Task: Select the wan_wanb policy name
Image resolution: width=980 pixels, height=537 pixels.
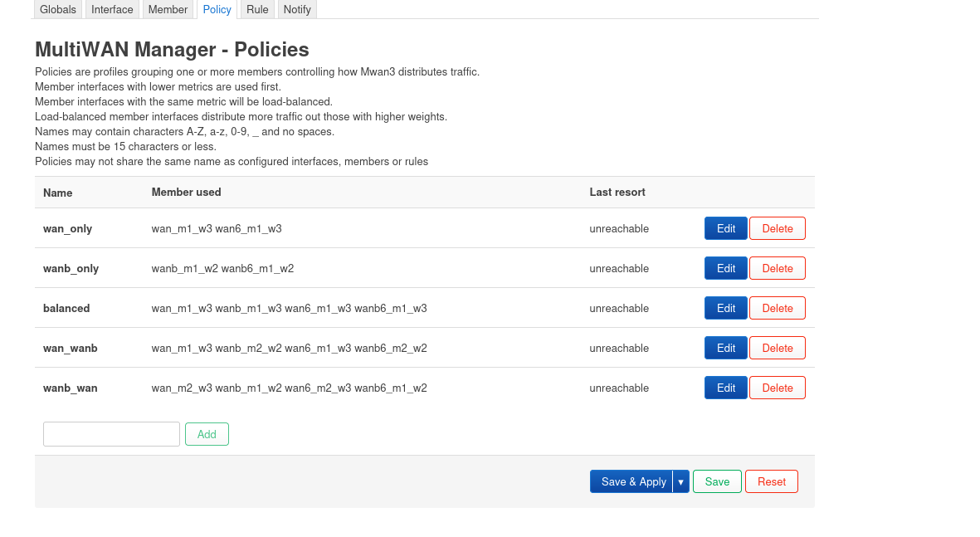Action: click(x=70, y=349)
